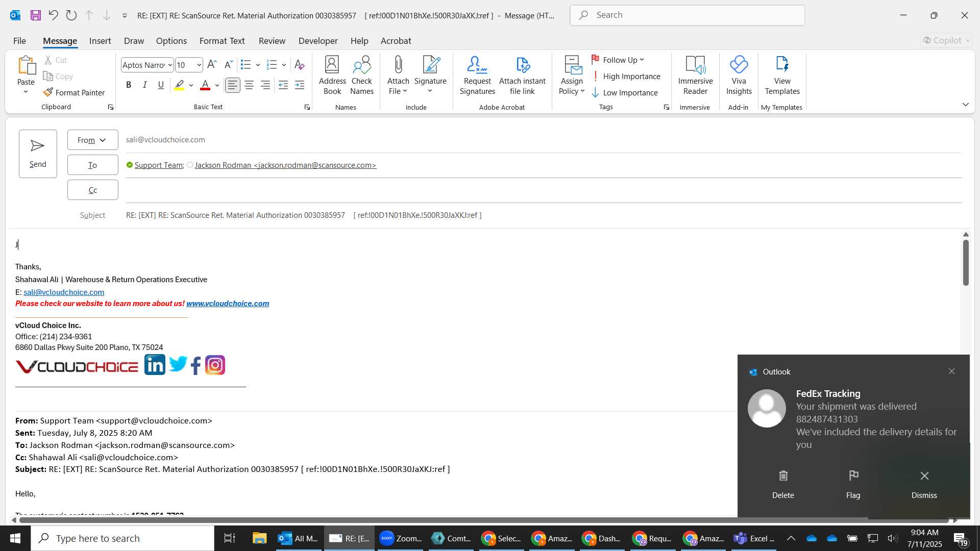Mark message as High Importance
980x551 pixels.
coord(626,76)
